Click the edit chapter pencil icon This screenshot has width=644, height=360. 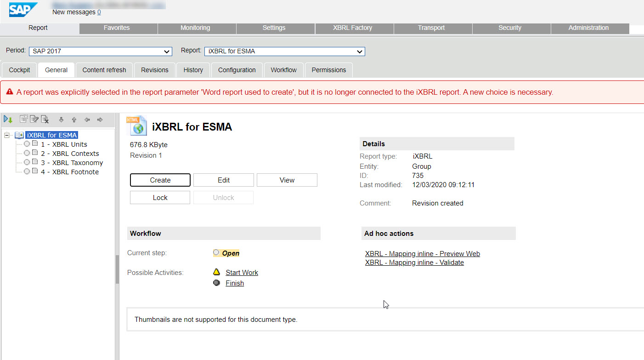[x=34, y=120]
